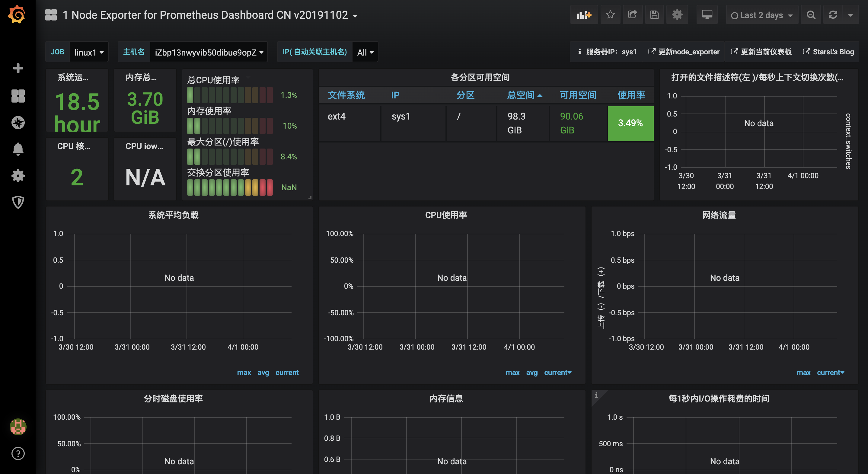Screen dimensions: 868x474
Task: Sort 网络流量 legend by current
Action: coord(830,373)
